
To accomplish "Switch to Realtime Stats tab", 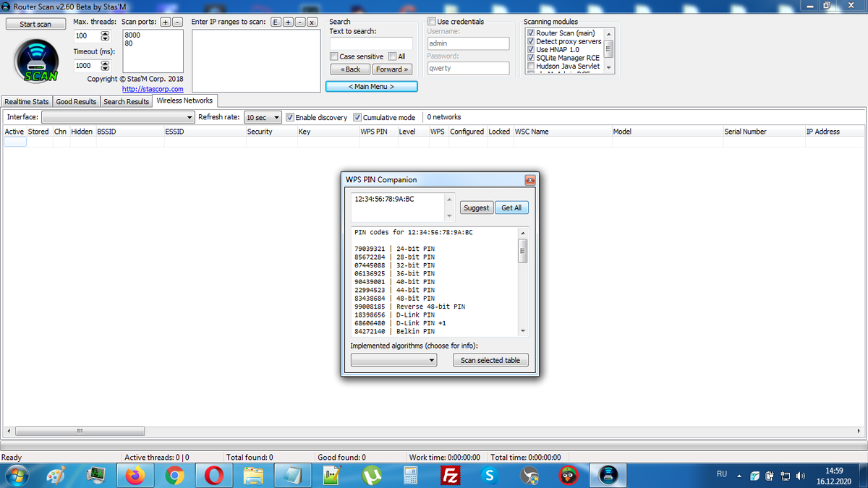I will (x=27, y=101).
